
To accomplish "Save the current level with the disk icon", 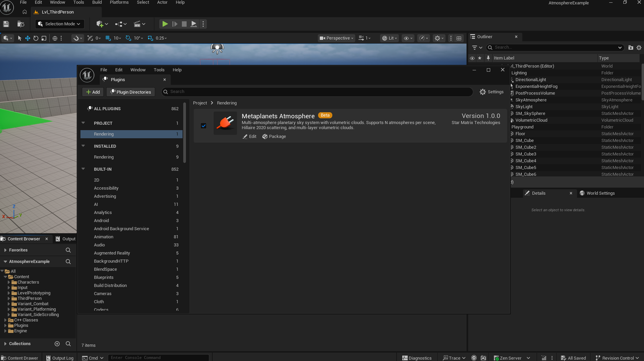I will [6, 24].
